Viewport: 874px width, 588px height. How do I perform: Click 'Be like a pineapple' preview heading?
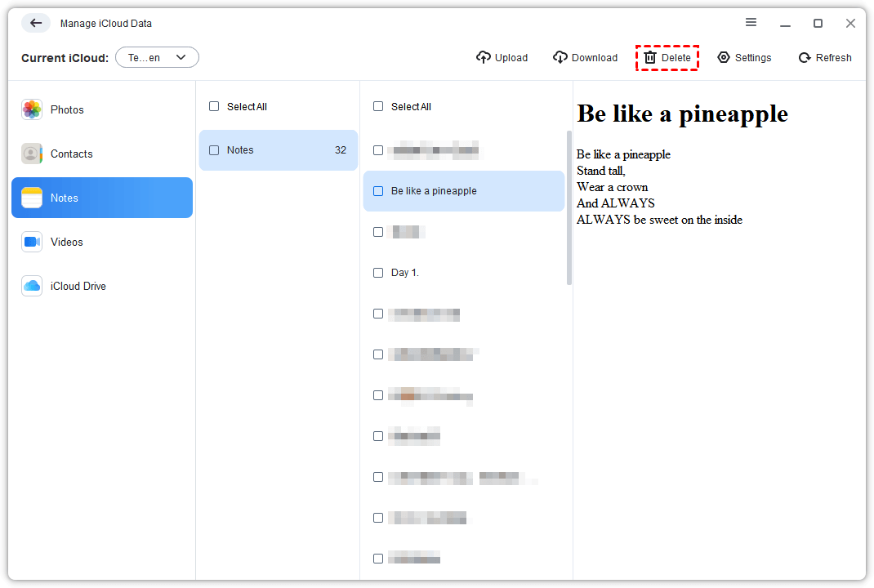point(682,114)
